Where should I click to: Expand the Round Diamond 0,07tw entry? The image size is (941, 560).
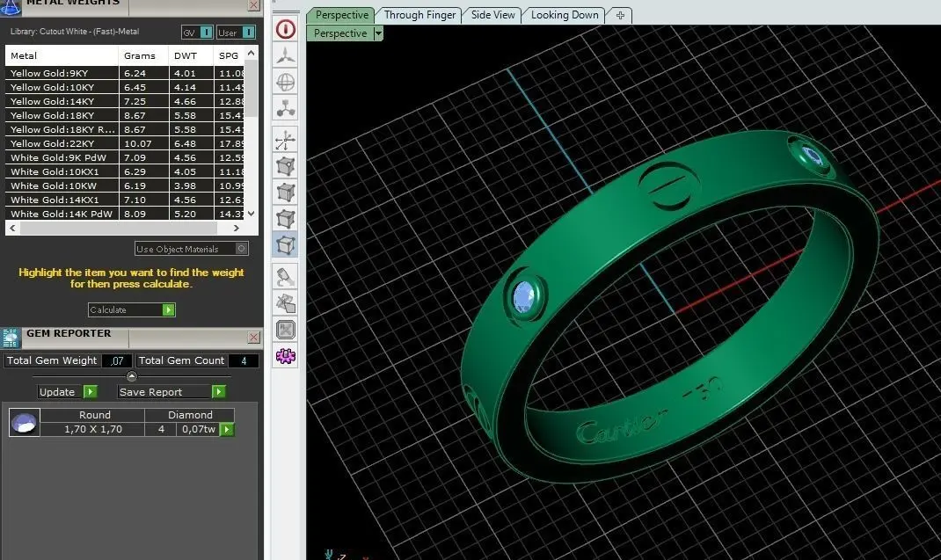point(227,430)
